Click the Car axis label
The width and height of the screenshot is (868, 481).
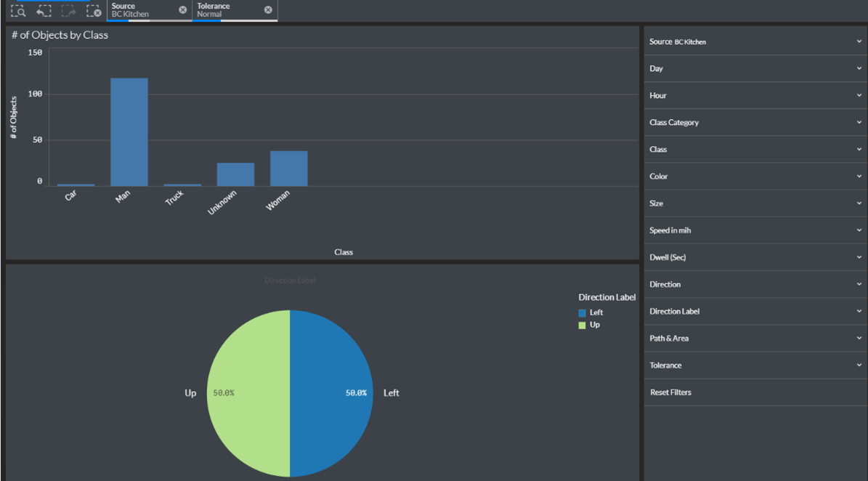click(71, 195)
